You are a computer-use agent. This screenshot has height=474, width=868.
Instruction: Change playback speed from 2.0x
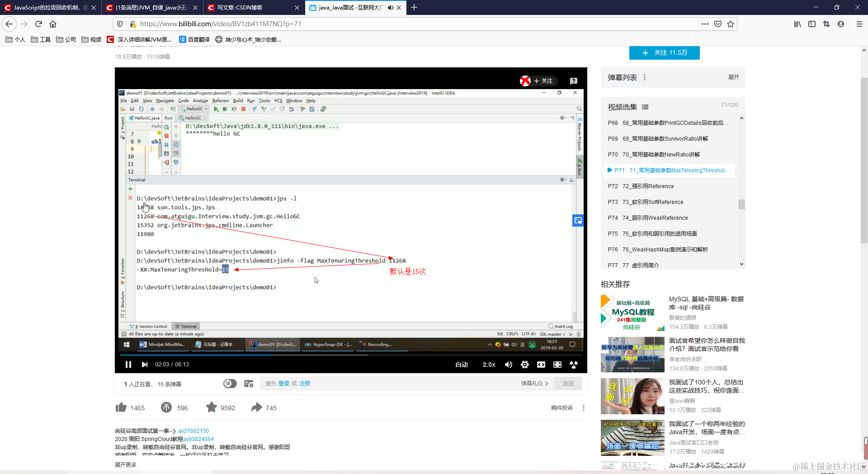(x=489, y=365)
